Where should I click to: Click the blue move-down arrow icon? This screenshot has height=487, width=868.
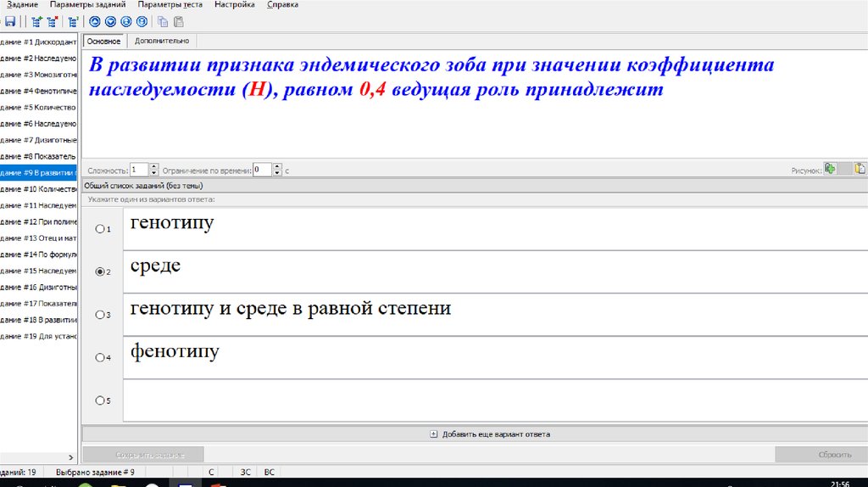110,21
